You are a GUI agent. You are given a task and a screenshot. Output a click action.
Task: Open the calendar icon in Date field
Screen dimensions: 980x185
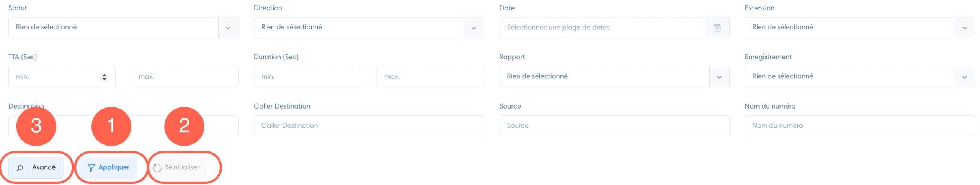717,28
